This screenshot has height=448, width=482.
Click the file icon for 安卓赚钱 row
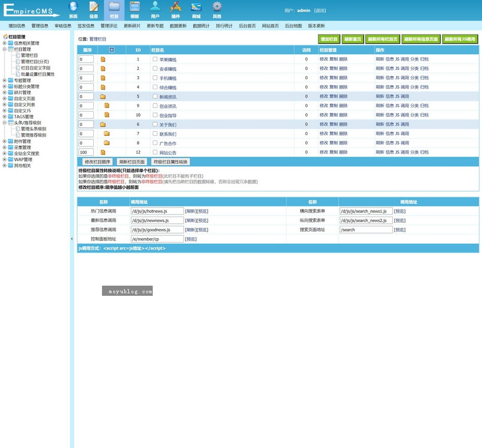tap(103, 68)
